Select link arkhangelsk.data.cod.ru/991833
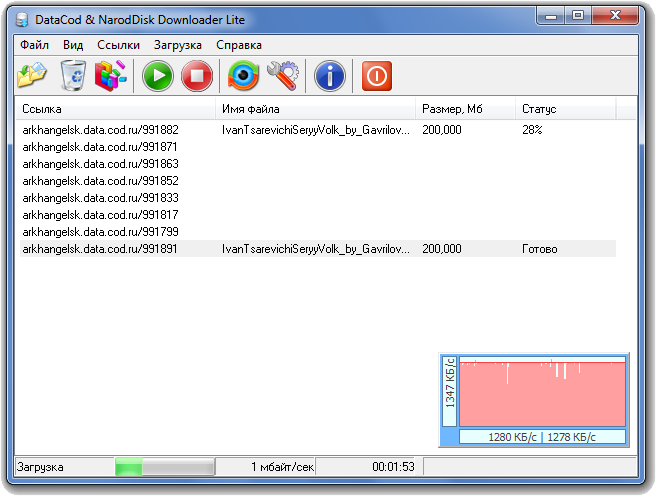 pyautogui.click(x=100, y=198)
